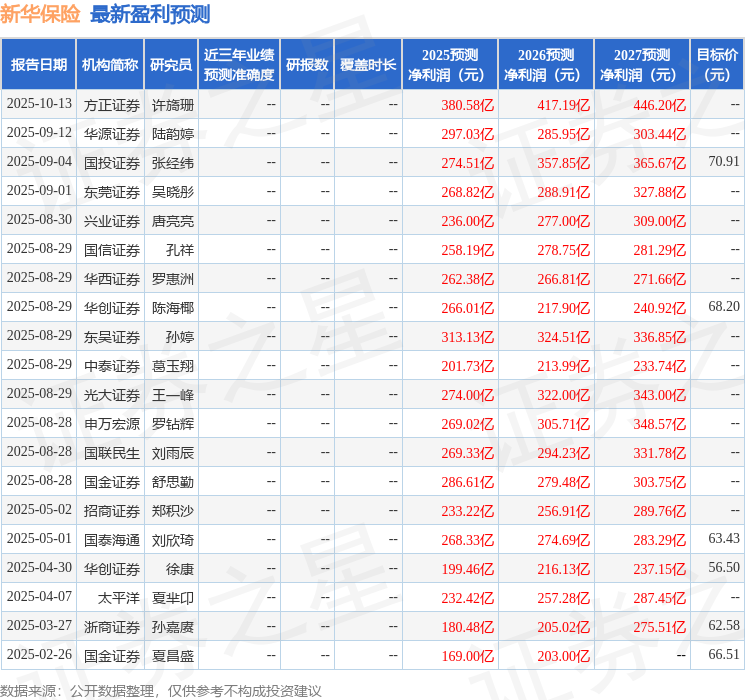Viewport: 745px width, 700px height.
Task: Click the target price 56.50
Action: coord(724,567)
